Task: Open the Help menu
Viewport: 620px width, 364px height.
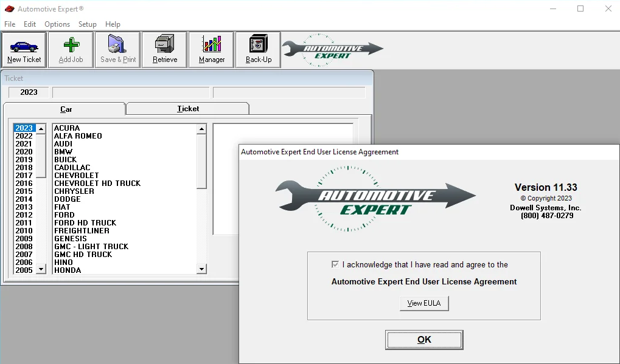Action: pos(113,24)
